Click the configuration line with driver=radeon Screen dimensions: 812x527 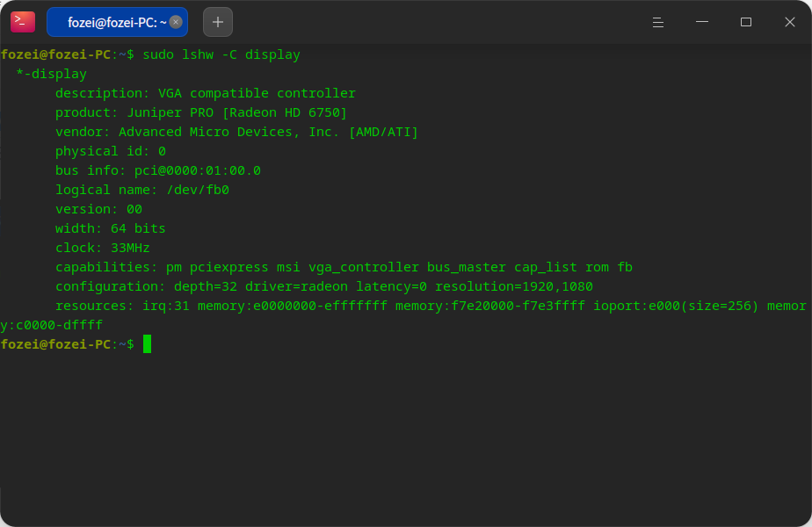[x=324, y=287]
